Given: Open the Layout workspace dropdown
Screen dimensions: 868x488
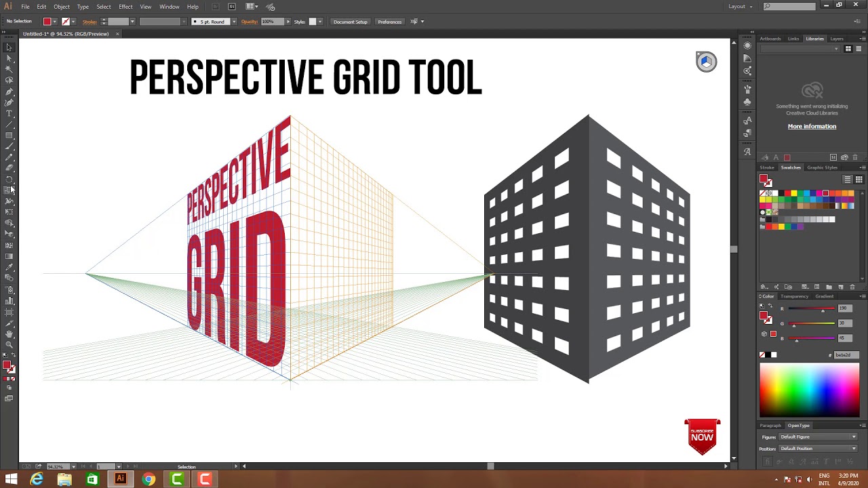Looking at the screenshot, I should pos(740,7).
